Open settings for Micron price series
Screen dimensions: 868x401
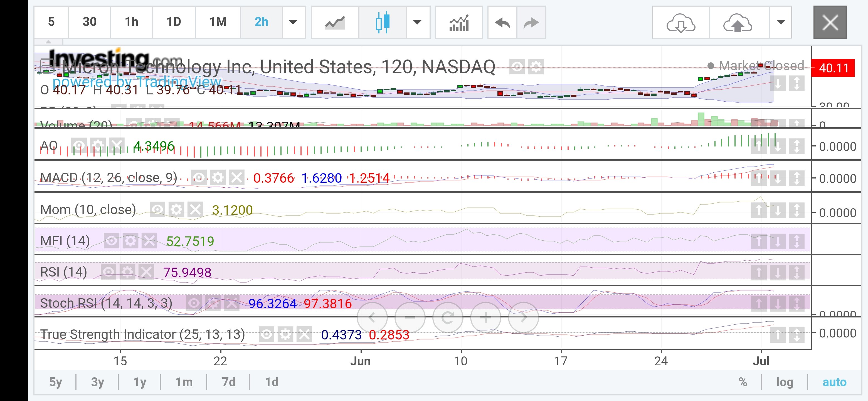pyautogui.click(x=536, y=67)
